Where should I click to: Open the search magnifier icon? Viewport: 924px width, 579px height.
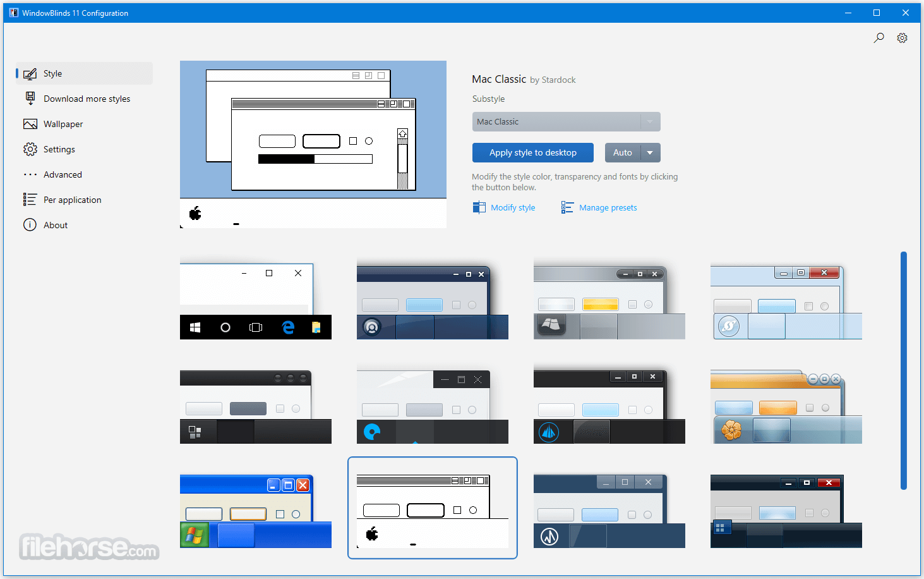point(879,38)
